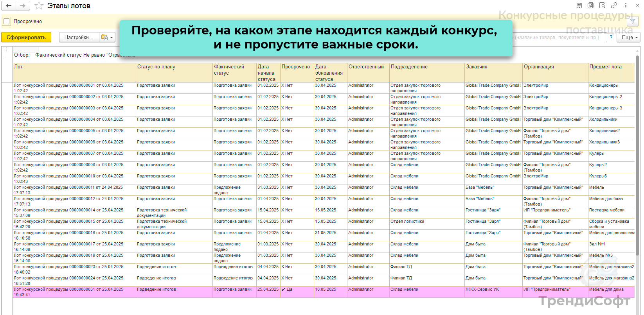Go back with the left arrow button
644x315 pixels.
[9, 5]
